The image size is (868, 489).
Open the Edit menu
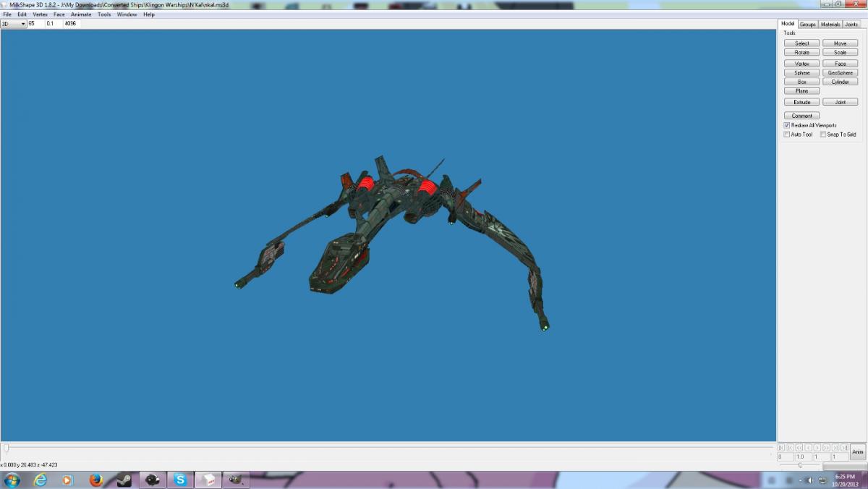22,14
